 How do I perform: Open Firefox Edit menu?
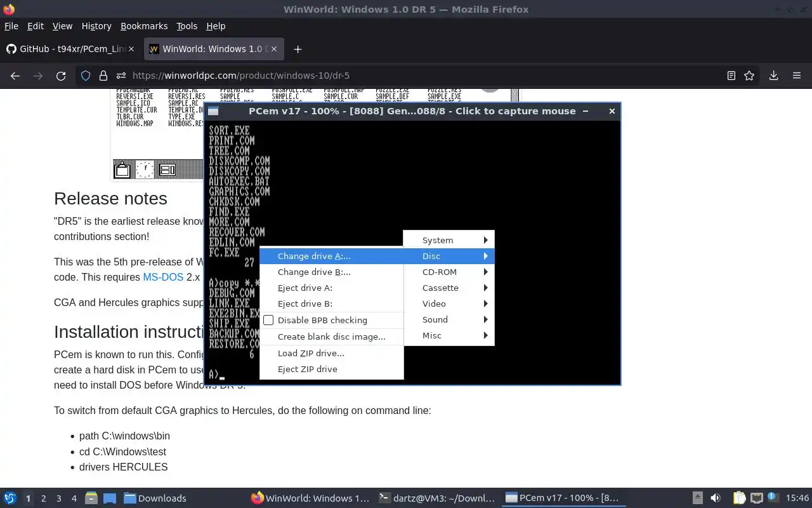[x=36, y=26]
